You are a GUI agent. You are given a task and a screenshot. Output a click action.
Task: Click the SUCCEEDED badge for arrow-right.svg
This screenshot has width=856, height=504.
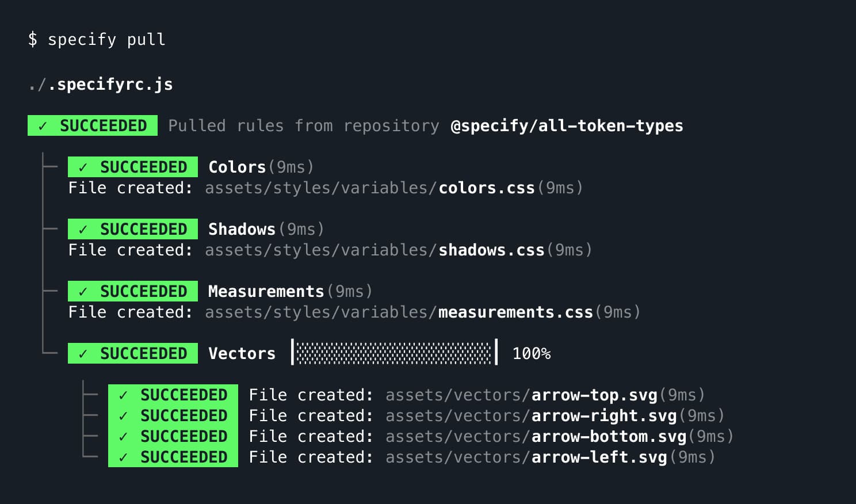[173, 415]
